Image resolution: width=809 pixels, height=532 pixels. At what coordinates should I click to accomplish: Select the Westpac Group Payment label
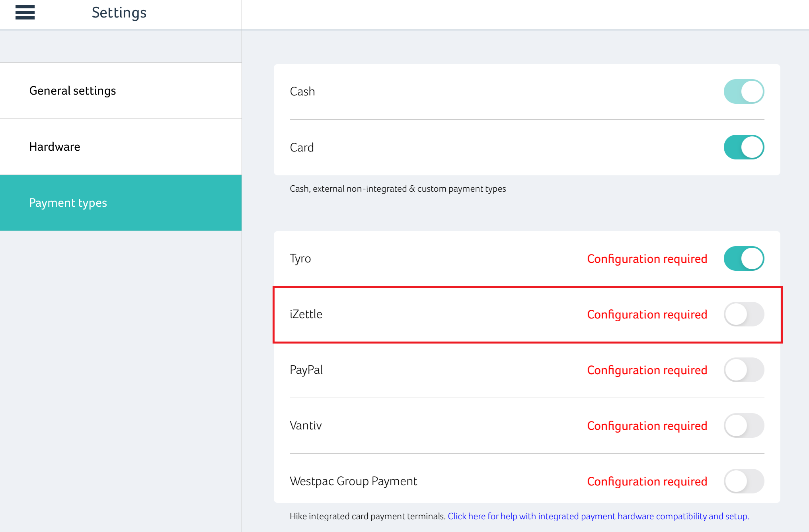353,481
